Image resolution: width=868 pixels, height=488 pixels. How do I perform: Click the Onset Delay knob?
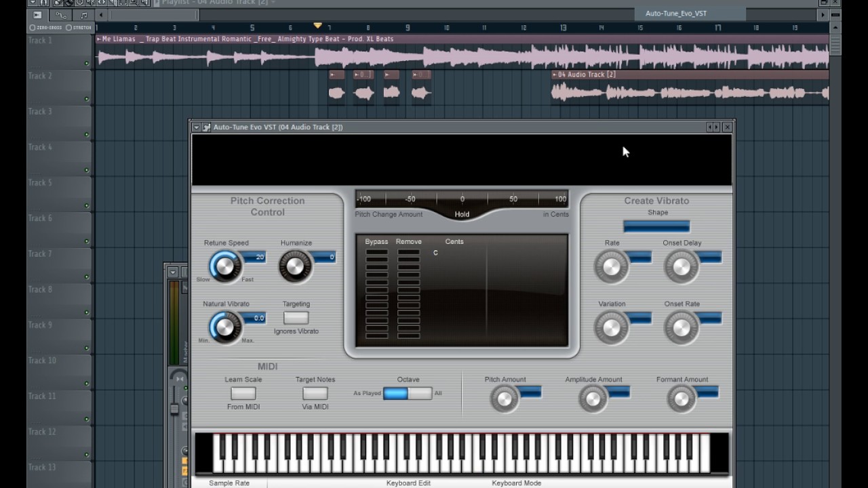[x=681, y=266]
